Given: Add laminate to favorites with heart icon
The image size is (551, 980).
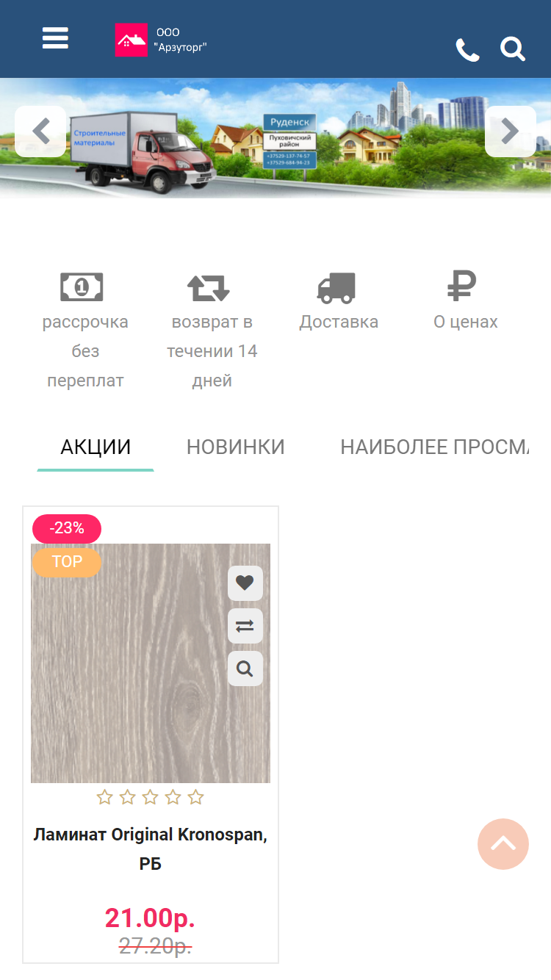Looking at the screenshot, I should (x=245, y=583).
